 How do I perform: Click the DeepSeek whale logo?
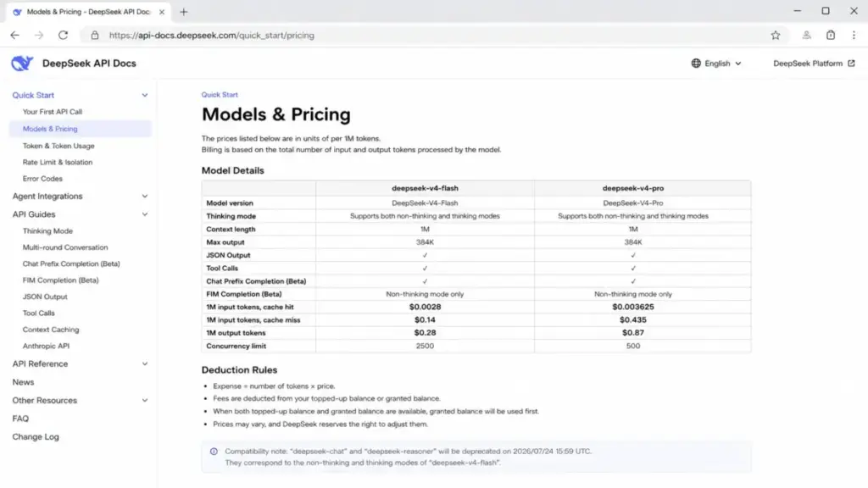tap(22, 63)
